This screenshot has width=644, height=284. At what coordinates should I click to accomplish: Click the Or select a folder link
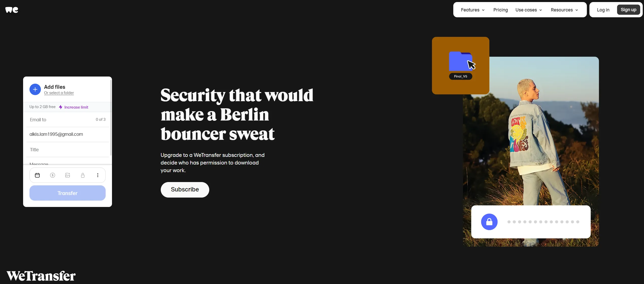(x=59, y=93)
